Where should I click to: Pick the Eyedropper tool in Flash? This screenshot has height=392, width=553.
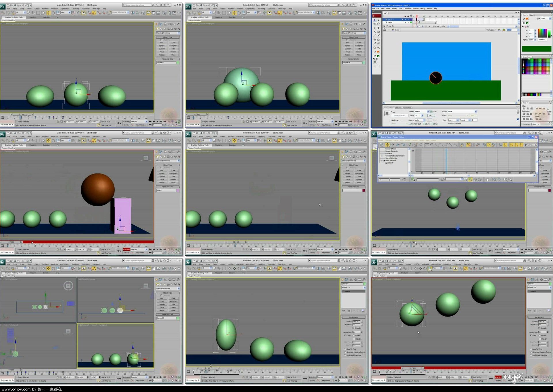pyautogui.click(x=375, y=43)
